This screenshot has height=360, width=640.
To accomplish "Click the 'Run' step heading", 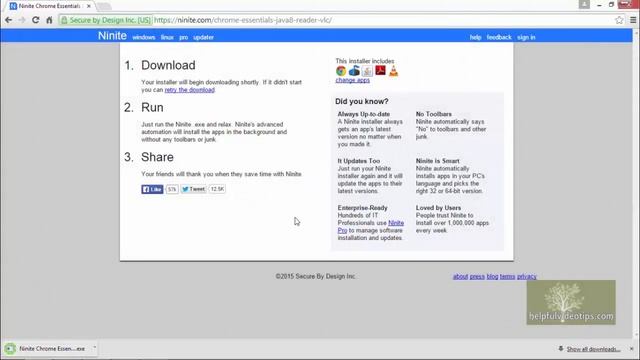I will point(152,107).
